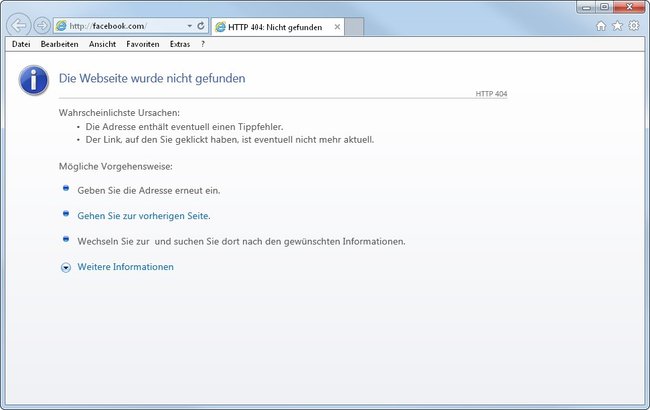The height and width of the screenshot is (410, 650).
Task: Expand Weitere Informationen arrow icon
Action: click(x=66, y=268)
